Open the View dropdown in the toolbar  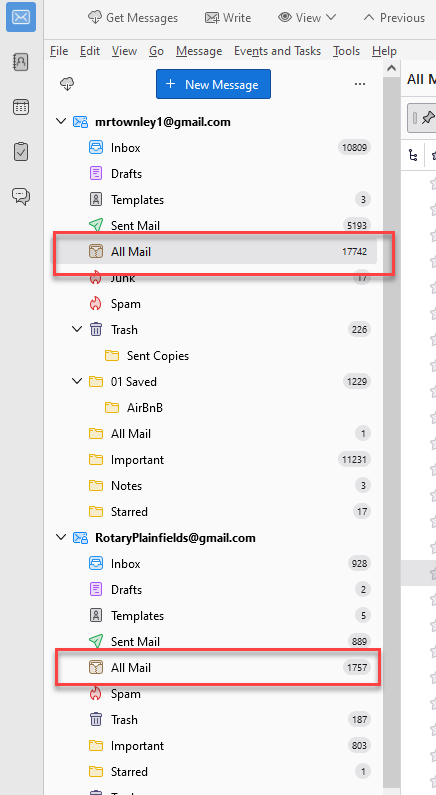(307, 18)
